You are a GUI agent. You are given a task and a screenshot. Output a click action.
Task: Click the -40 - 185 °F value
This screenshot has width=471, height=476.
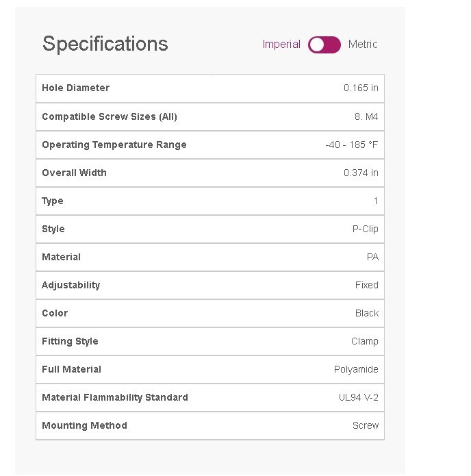352,145
